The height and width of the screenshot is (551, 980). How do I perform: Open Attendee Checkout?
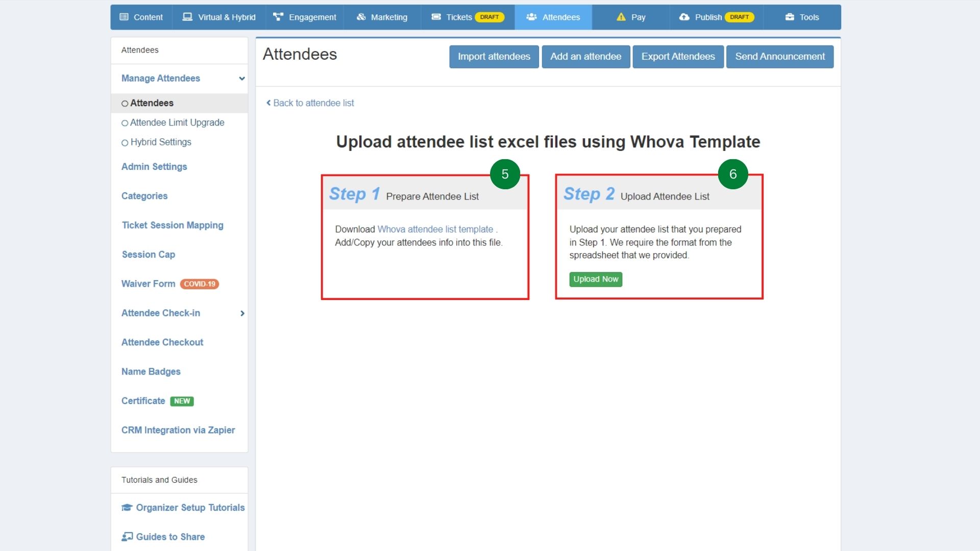point(162,342)
